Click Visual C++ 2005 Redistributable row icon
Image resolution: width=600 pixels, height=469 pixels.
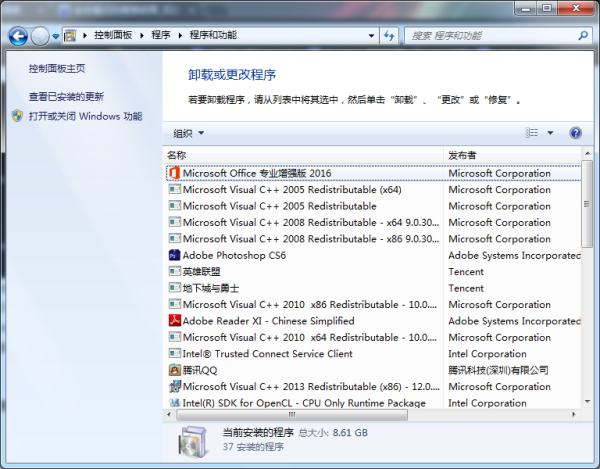[174, 205]
